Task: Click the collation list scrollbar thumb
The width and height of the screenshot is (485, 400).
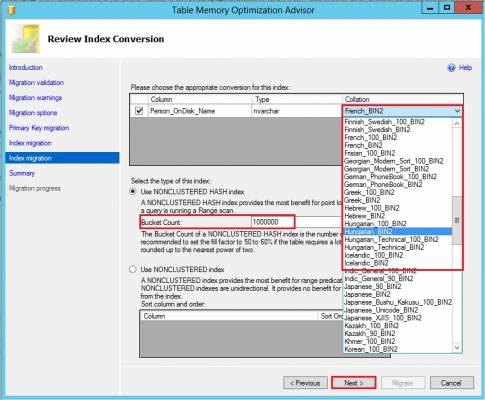Action: pos(457,220)
